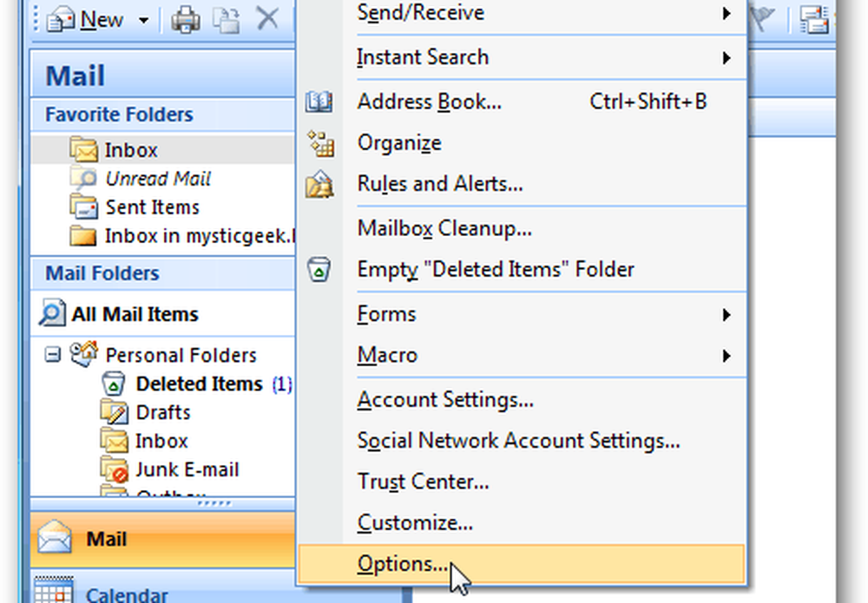Select Inbox in Favorite Folders
Screen dimensions: 868x603
[x=163, y=150]
